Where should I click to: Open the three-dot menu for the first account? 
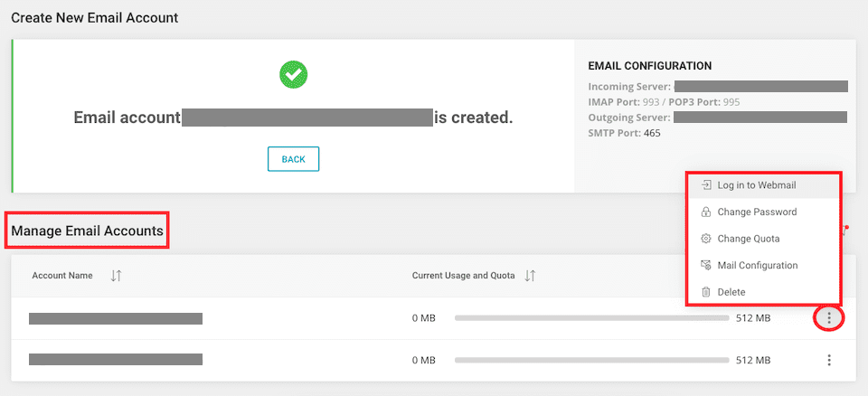[829, 318]
